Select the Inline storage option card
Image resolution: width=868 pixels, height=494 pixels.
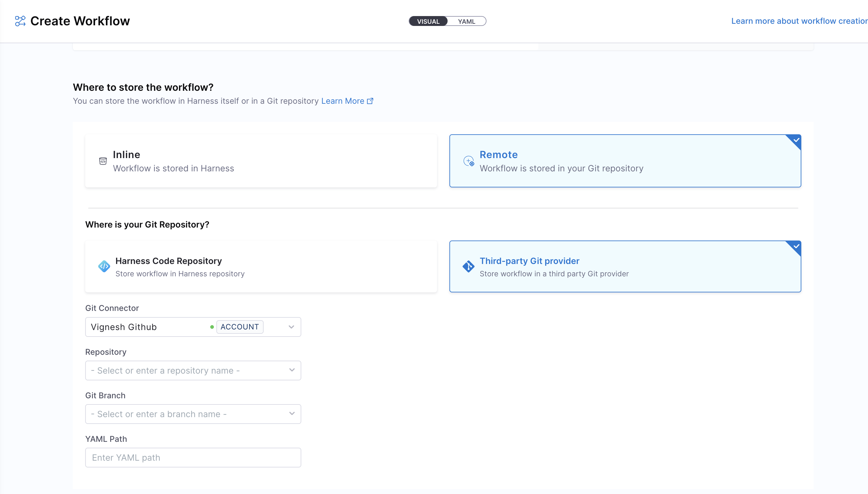(261, 161)
